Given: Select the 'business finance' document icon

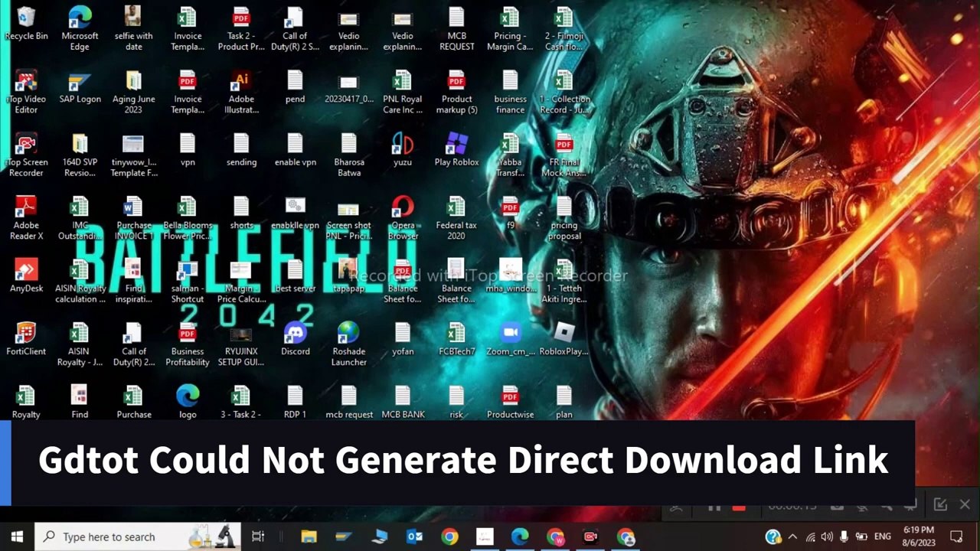Looking at the screenshot, I should click(510, 92).
